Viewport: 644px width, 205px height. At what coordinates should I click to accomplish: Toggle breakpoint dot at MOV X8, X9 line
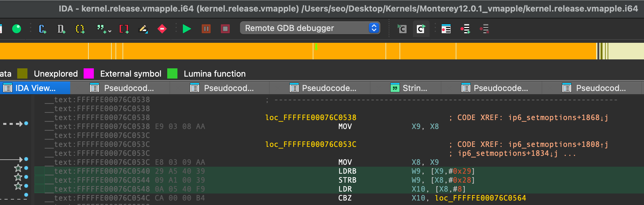[26, 159]
